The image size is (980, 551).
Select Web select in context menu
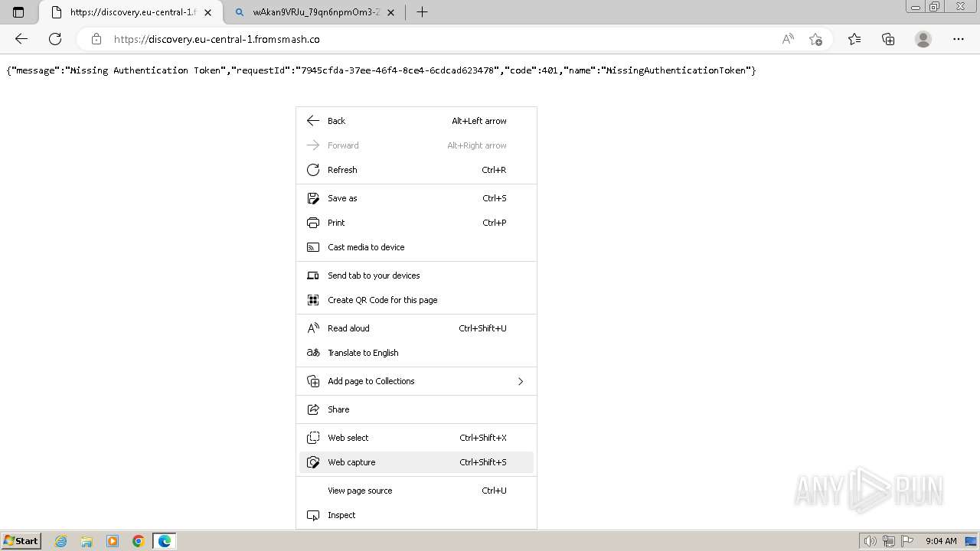point(416,438)
